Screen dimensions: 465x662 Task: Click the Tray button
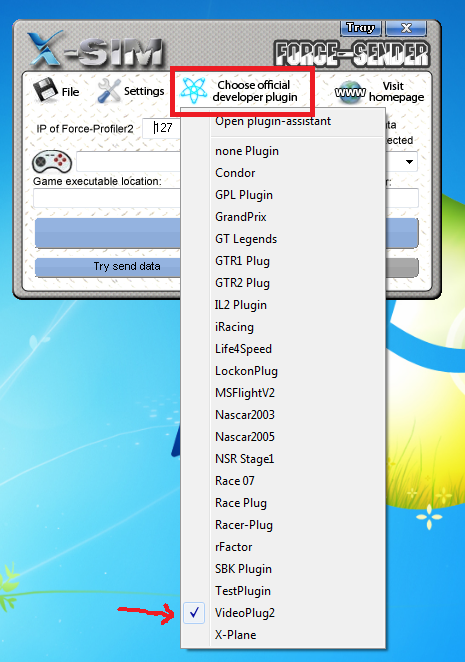point(360,28)
